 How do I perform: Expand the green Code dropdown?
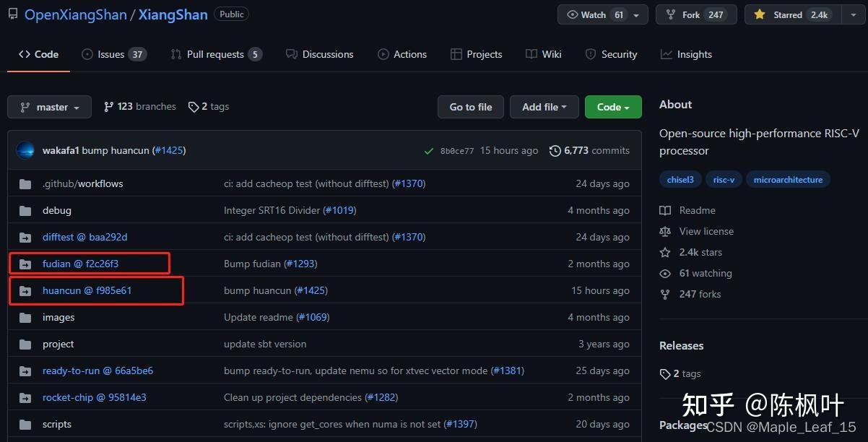coord(613,107)
